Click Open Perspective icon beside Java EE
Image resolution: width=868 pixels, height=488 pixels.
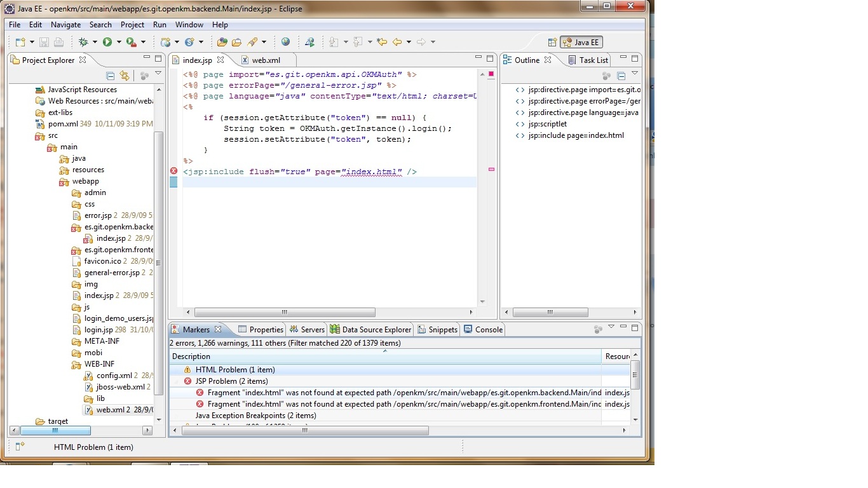552,43
